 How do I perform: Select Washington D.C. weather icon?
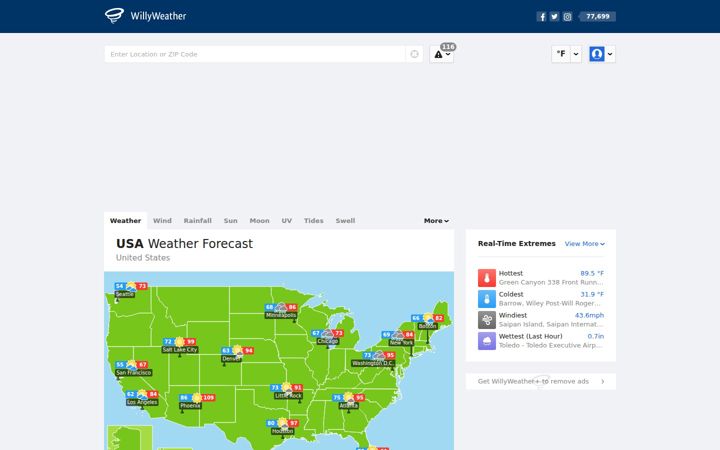coord(379,355)
